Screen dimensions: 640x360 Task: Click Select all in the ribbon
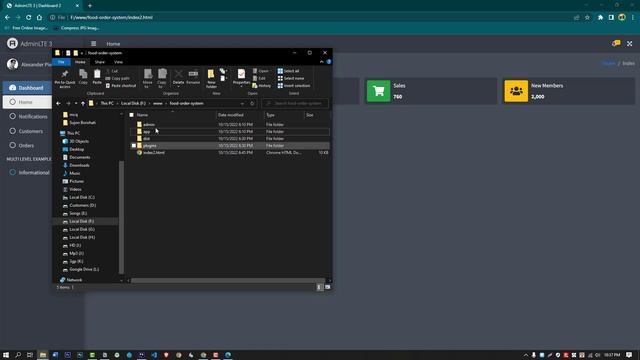[289, 71]
